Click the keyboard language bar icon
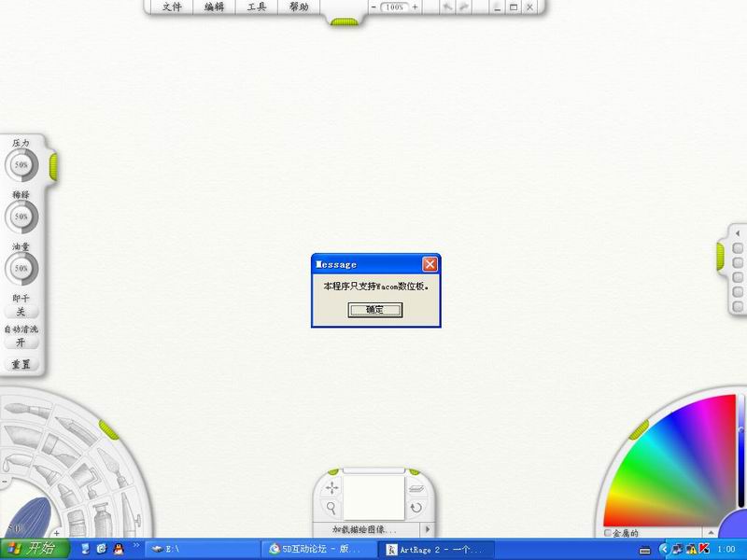The image size is (747, 560). coord(644,550)
